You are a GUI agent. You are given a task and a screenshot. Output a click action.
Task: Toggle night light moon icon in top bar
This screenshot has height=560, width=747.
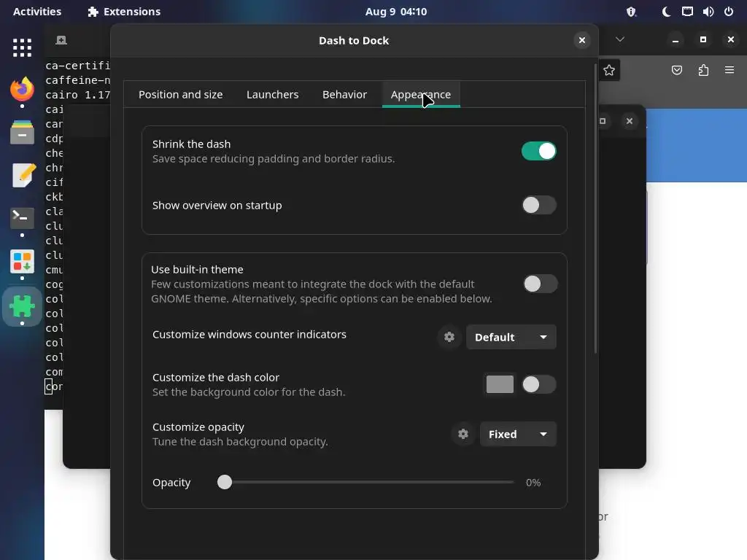(x=666, y=12)
